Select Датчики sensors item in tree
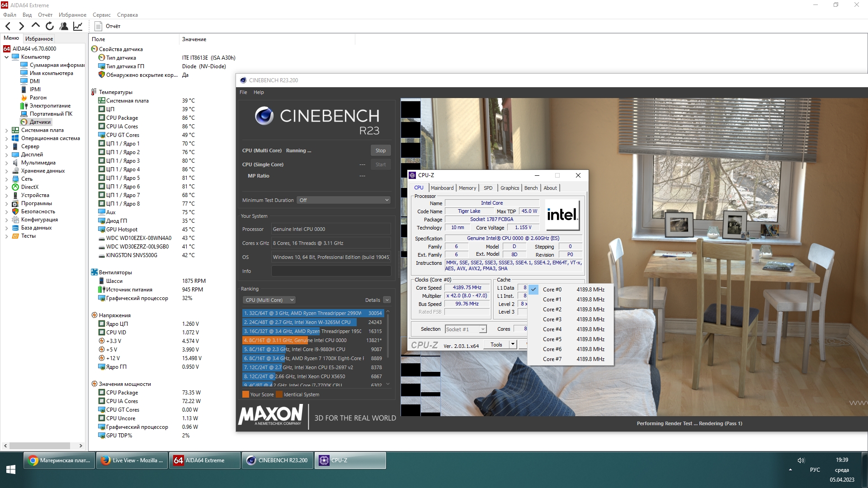Viewport: 868px width, 488px height. pos(40,122)
